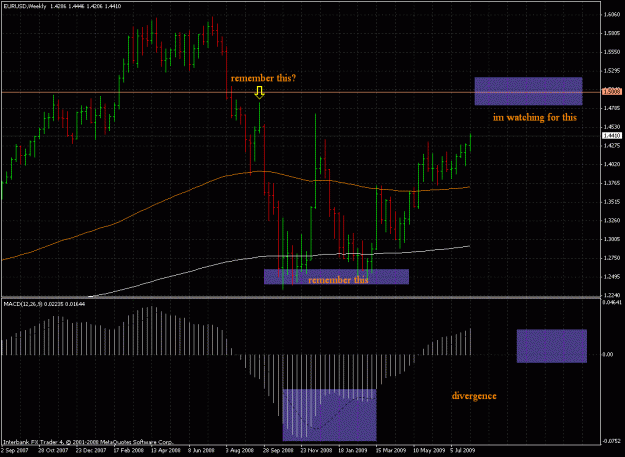The height and width of the screenshot is (457, 625).
Task: Click the 1.5295 price axis label
Action: (x=612, y=71)
